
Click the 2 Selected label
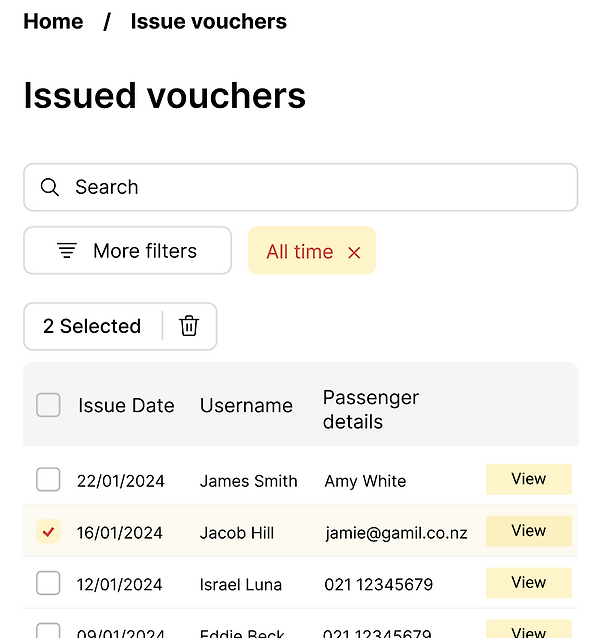(92, 326)
